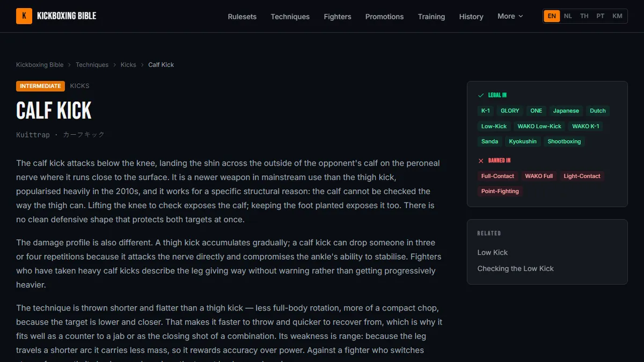This screenshot has width=644, height=362.
Task: Open related Low Kick article
Action: pyautogui.click(x=493, y=253)
